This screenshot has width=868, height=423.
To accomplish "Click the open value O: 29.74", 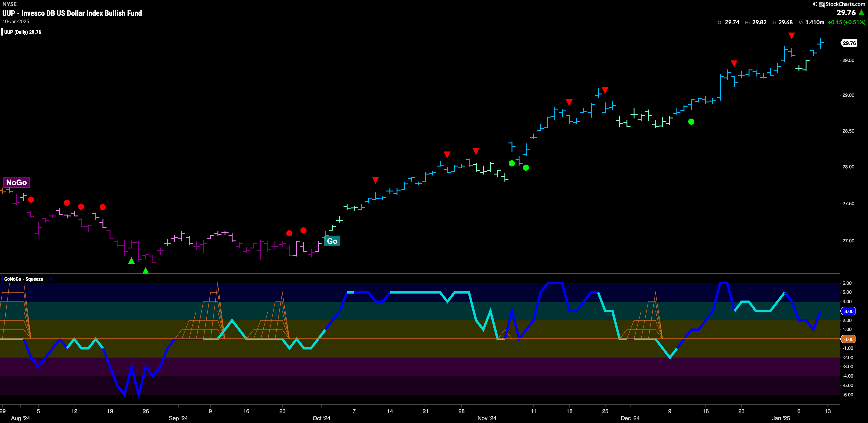I will 728,22.
